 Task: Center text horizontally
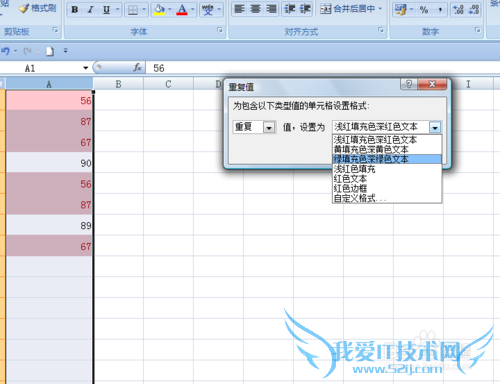[255, 9]
